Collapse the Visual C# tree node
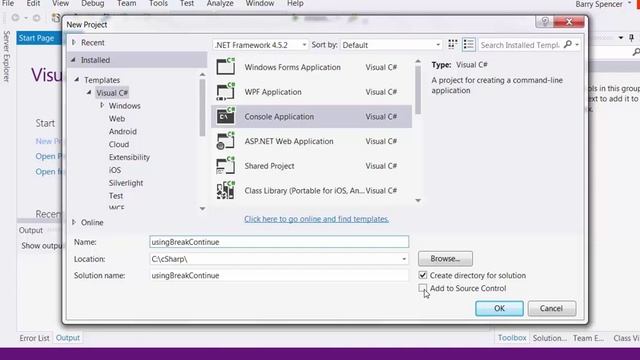Screen dimensions: 640x360 tap(89, 93)
